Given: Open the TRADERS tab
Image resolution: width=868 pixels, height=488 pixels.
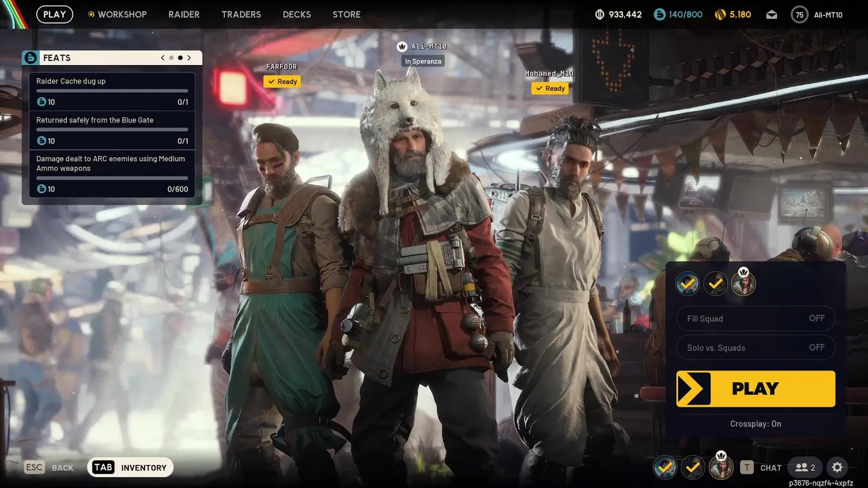Looking at the screenshot, I should point(241,14).
